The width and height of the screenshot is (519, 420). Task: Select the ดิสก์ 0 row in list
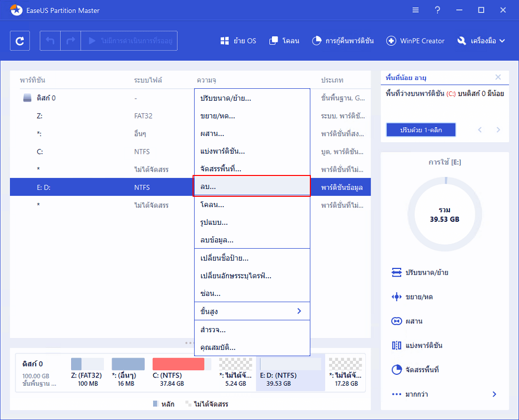(190, 98)
